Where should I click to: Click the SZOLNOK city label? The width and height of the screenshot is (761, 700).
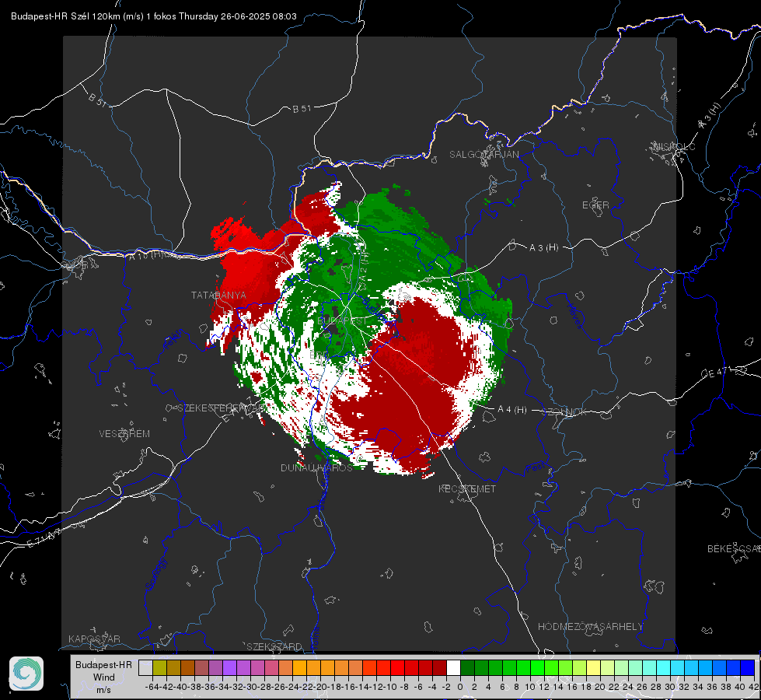[x=564, y=411]
